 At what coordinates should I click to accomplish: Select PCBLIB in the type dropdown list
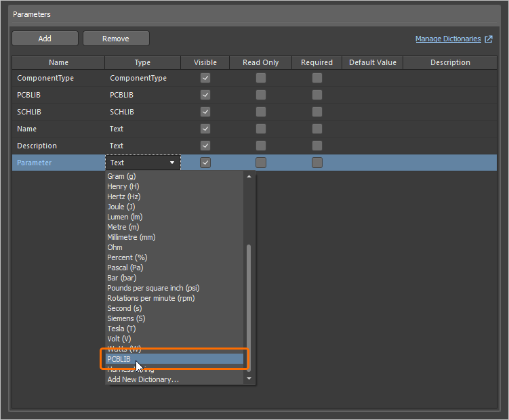[x=175, y=359]
